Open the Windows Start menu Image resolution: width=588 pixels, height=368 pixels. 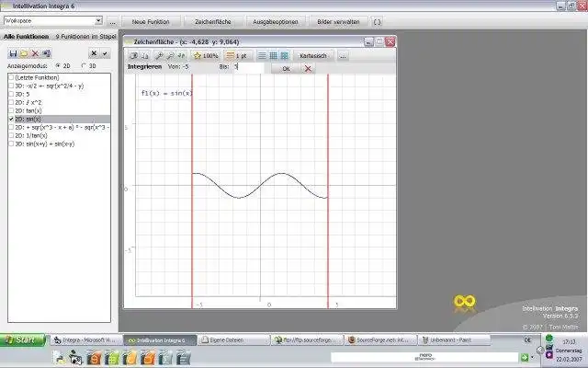(23, 339)
